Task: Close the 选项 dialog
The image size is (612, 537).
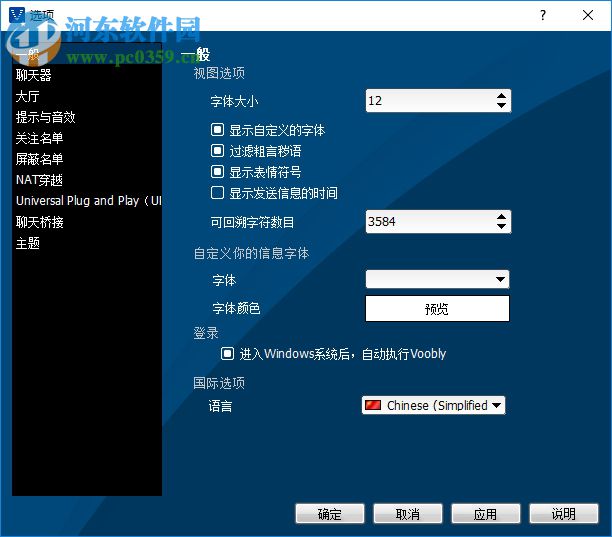Action: [588, 15]
